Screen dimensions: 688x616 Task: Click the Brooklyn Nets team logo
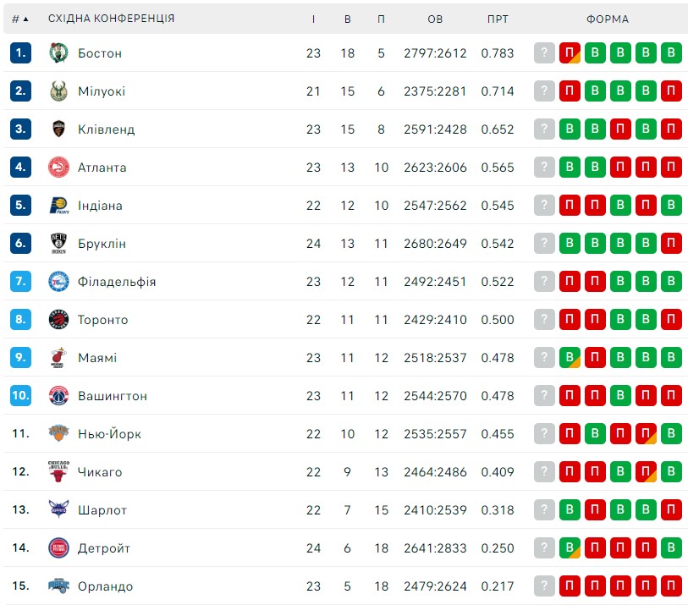point(58,244)
